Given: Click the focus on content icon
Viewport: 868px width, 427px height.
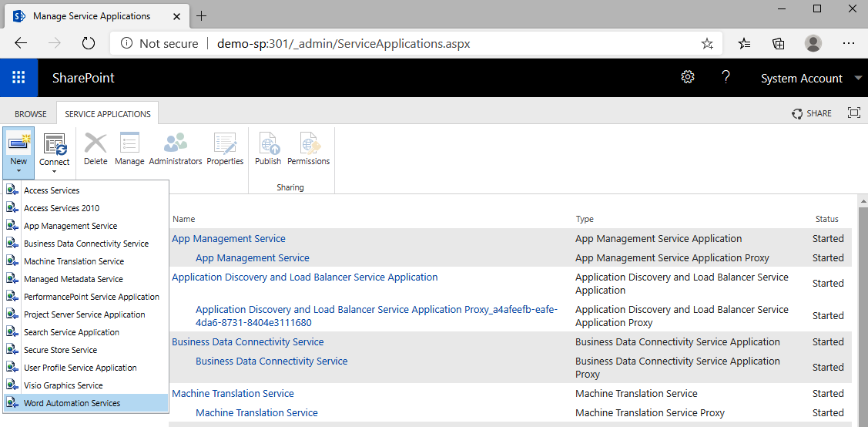Looking at the screenshot, I should pos(854,113).
